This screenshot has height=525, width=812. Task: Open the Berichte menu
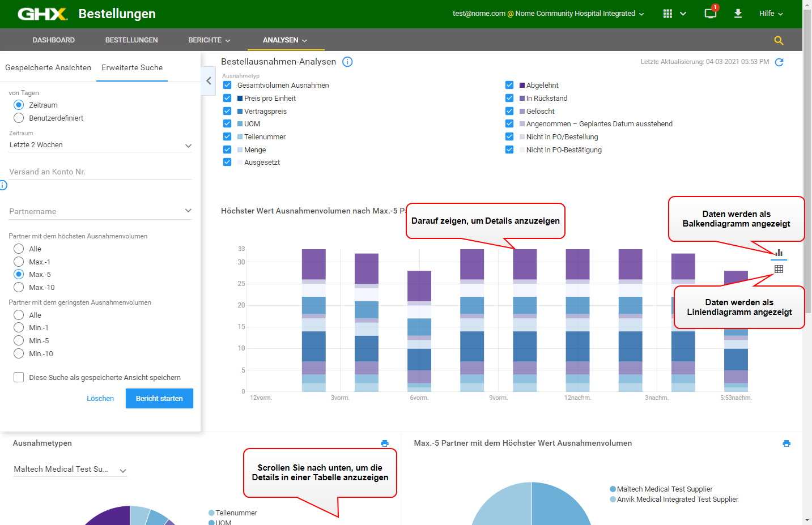click(209, 40)
